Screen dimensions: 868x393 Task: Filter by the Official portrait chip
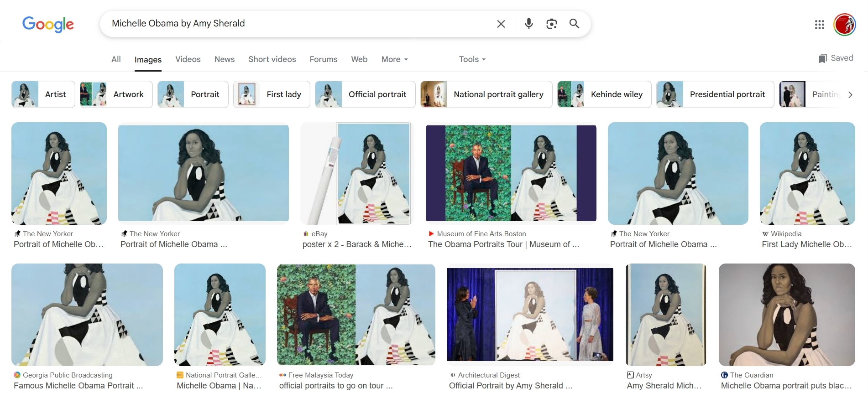pyautogui.click(x=365, y=94)
